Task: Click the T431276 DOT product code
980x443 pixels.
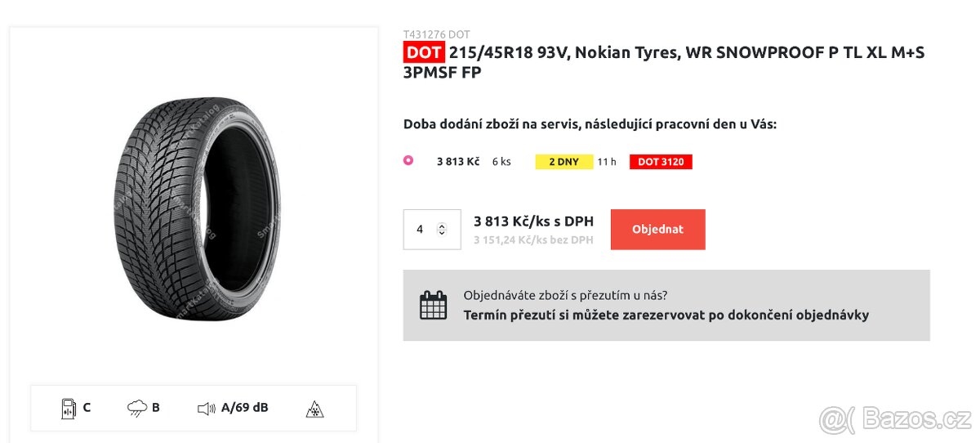Action: (x=436, y=34)
